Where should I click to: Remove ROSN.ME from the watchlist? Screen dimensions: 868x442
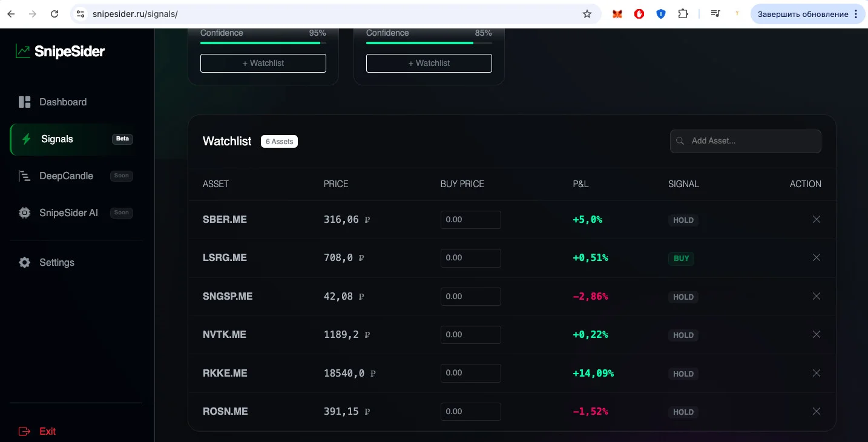[x=817, y=411]
